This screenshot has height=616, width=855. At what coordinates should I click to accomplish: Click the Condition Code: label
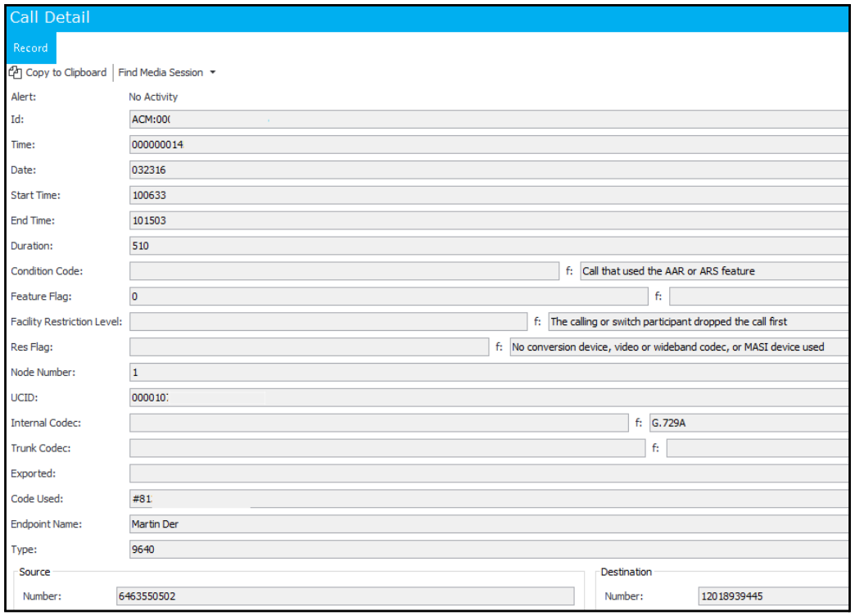(47, 271)
